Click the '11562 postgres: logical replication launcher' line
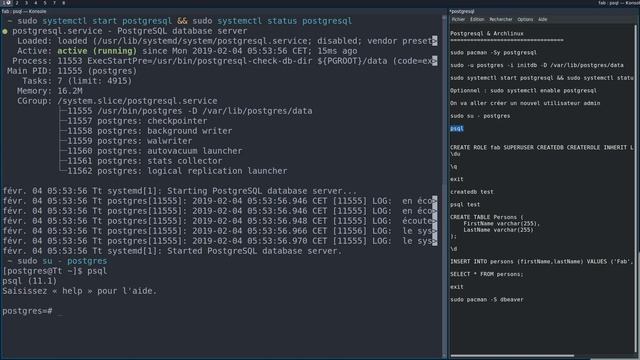The image size is (640, 360). click(x=177, y=171)
